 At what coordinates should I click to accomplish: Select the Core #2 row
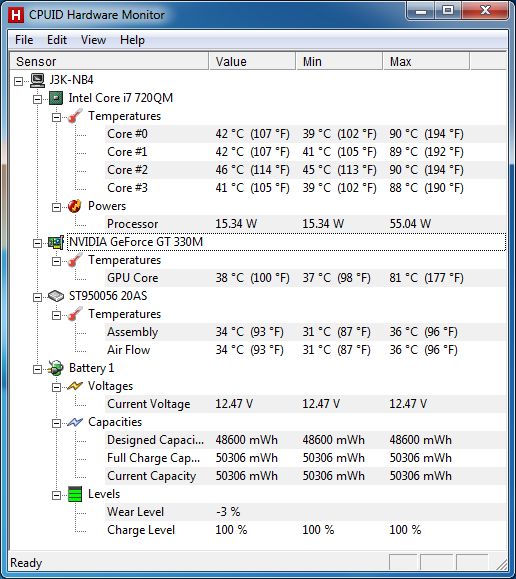click(x=305, y=170)
